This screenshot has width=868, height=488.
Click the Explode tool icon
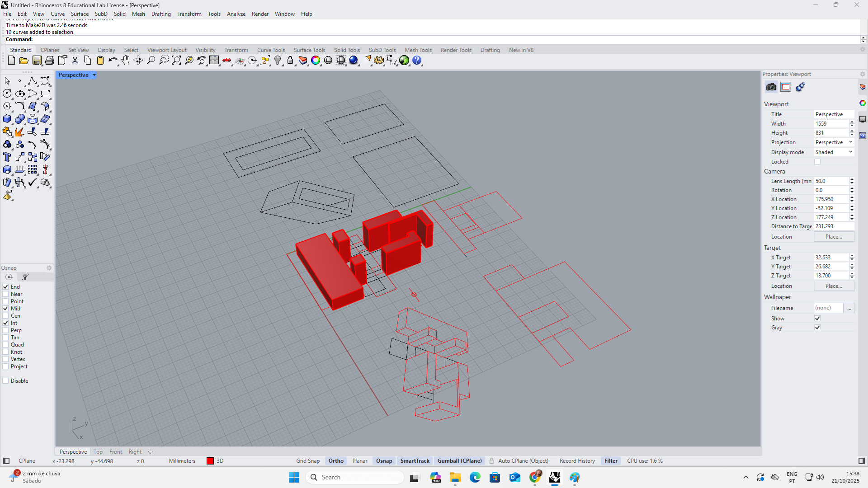tap(19, 132)
